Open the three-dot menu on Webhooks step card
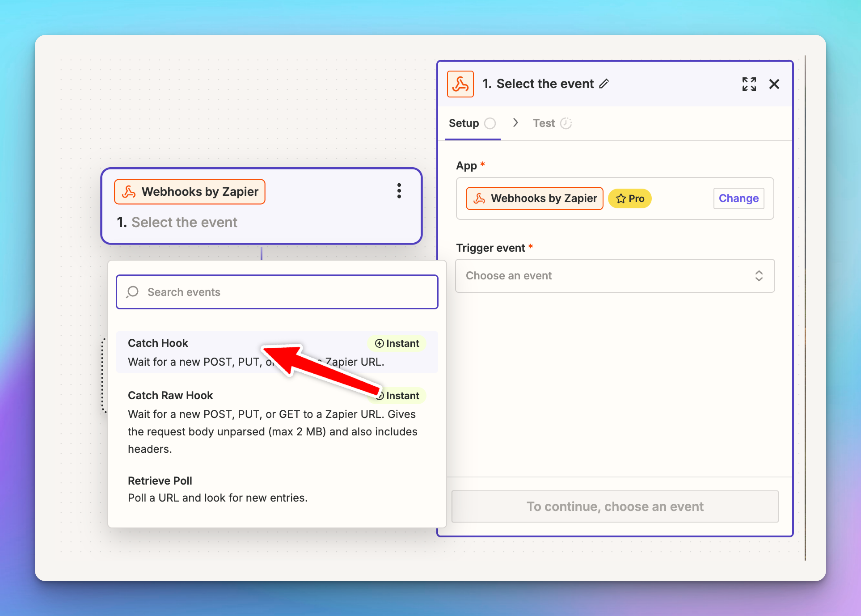This screenshot has height=616, width=861. (x=399, y=191)
